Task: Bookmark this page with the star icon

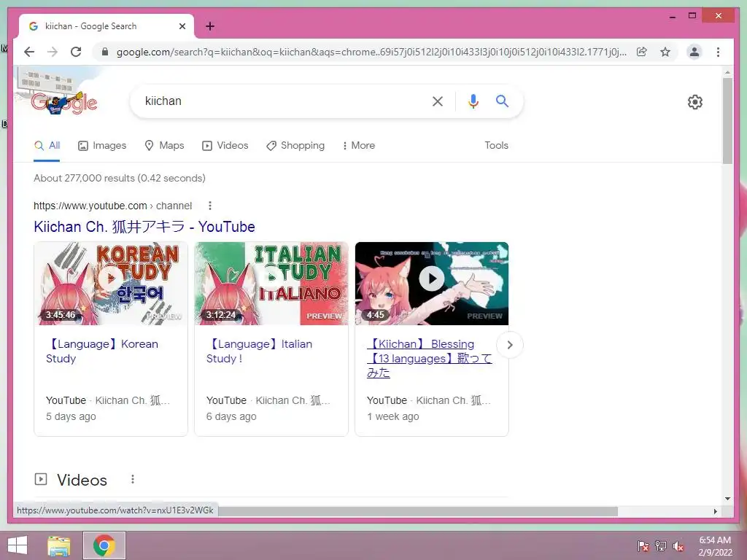Action: pos(665,52)
